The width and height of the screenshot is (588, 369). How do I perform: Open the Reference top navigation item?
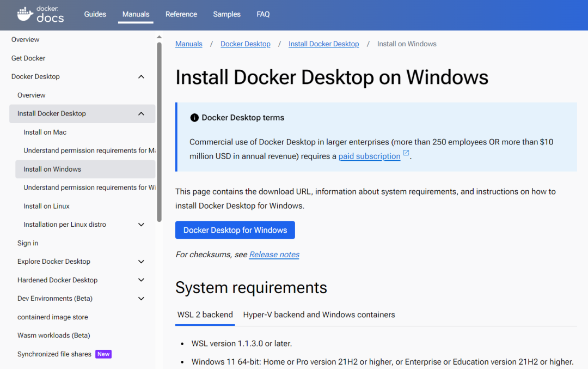click(181, 14)
